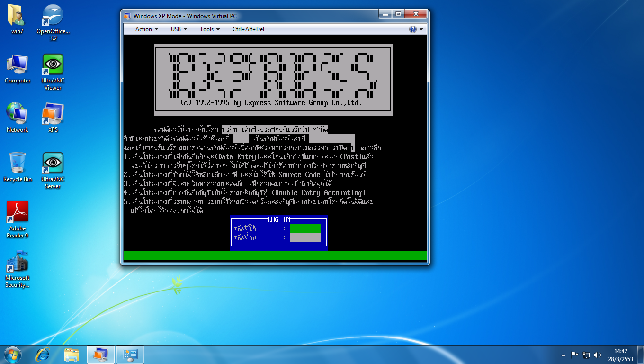This screenshot has width=644, height=364.
Task: Open the win7 user folder icon
Action: pyautogui.click(x=18, y=19)
